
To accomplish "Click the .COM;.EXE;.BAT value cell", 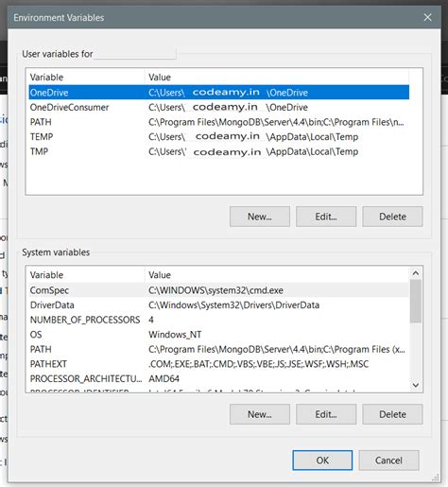I will (x=258, y=364).
